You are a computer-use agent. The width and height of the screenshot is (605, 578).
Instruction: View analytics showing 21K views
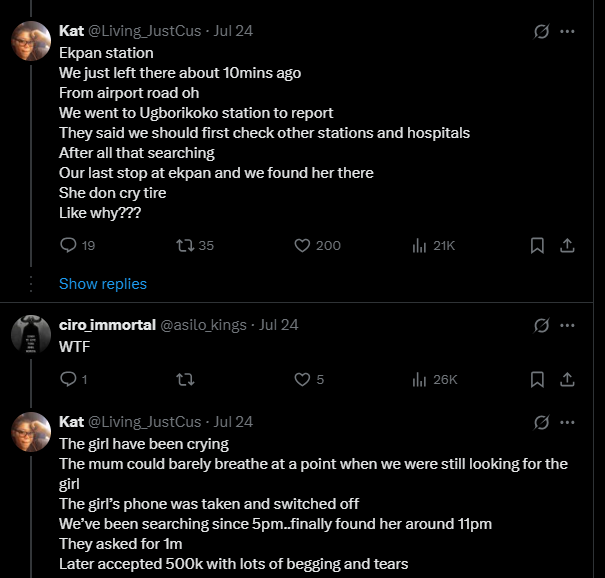pos(434,245)
